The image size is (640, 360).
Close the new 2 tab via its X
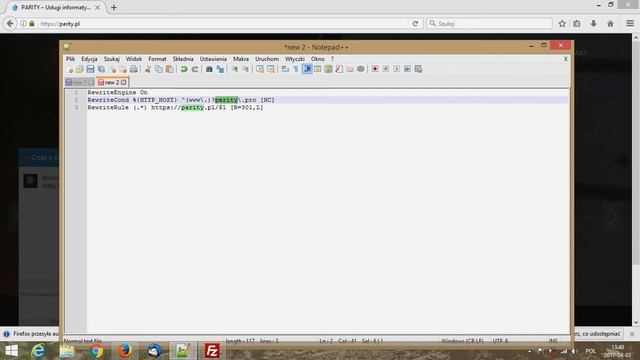point(124,82)
